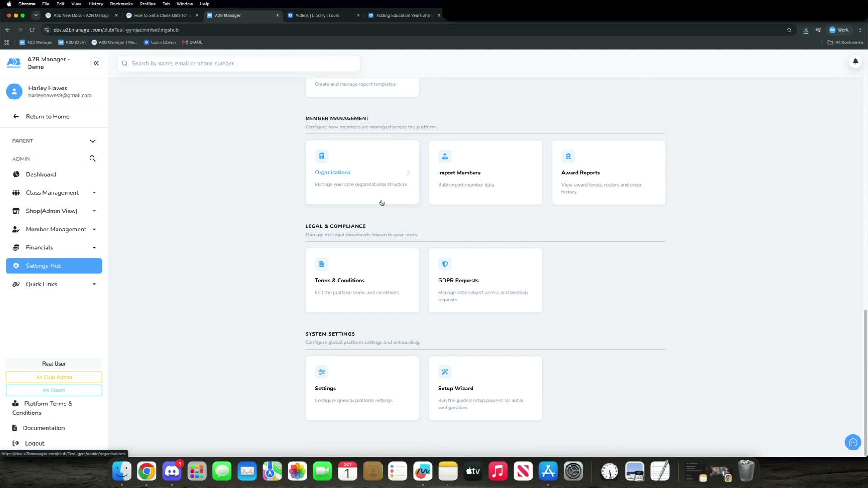Screen dimensions: 868x488
Task: Open Platform Terms & Conditions
Action: pyautogui.click(x=42, y=408)
